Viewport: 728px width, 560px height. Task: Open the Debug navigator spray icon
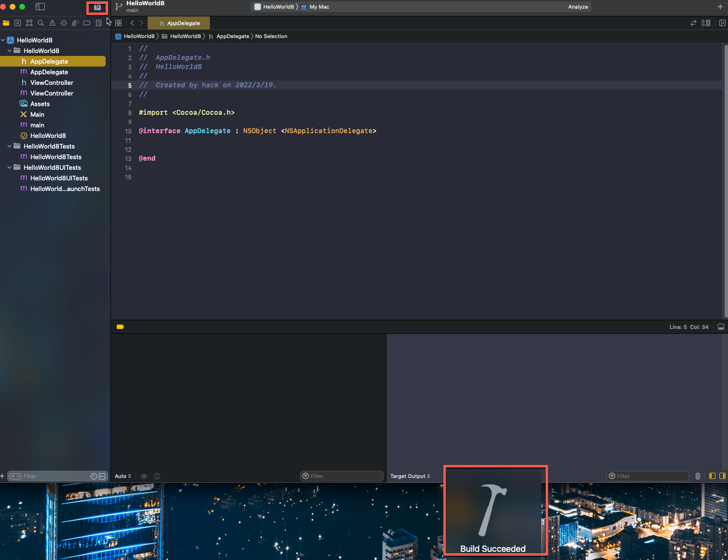click(75, 23)
